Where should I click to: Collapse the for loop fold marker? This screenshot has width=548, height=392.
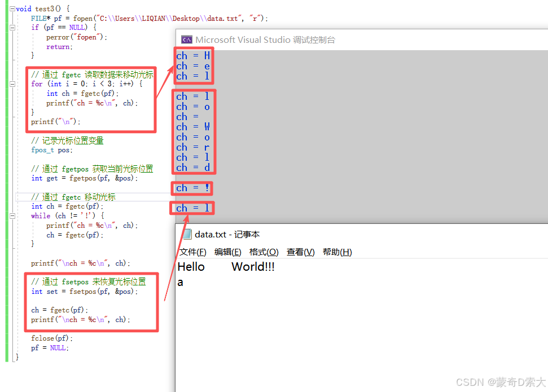(x=12, y=84)
